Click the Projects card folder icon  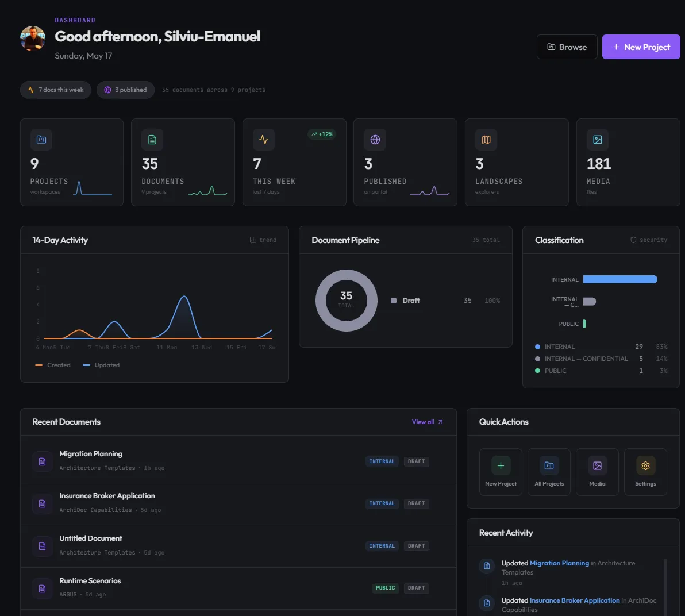pos(41,140)
